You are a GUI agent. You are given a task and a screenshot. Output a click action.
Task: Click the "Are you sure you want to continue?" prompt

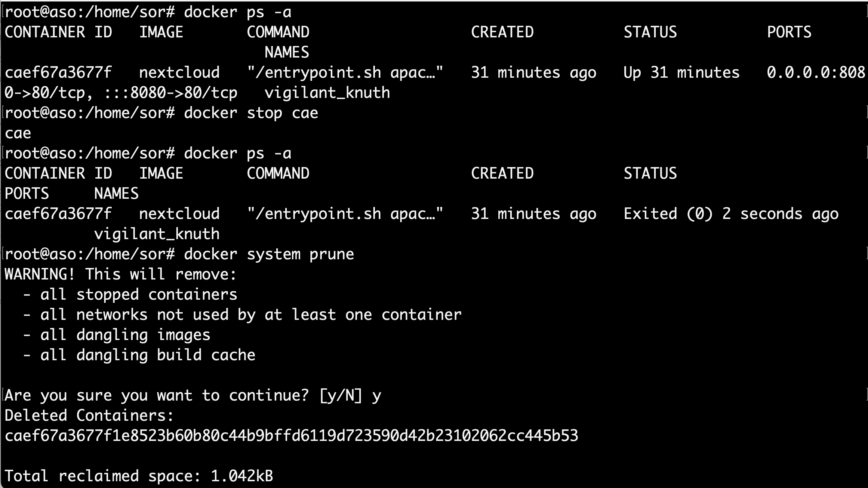pos(157,396)
